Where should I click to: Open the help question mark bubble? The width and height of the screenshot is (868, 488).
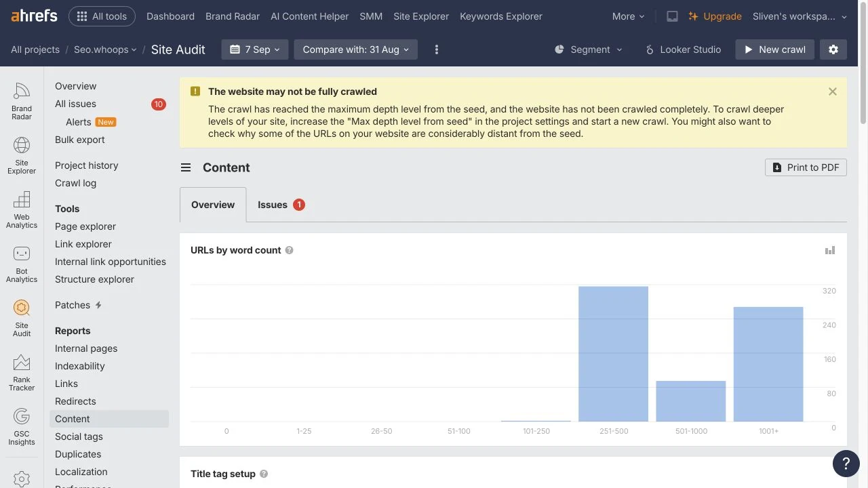846,464
